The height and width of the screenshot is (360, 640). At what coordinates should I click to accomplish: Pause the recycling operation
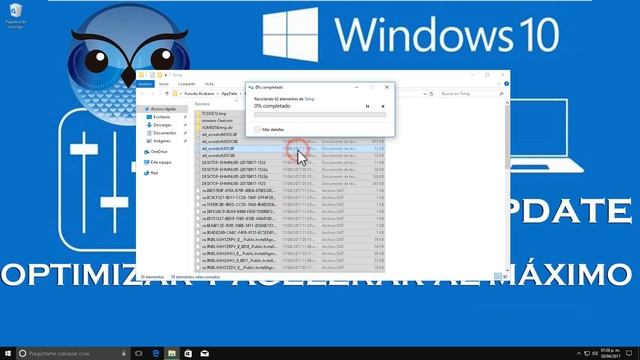(x=367, y=107)
